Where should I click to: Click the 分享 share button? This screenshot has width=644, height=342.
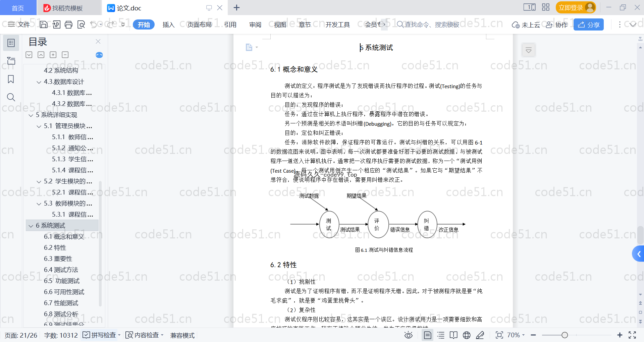point(589,24)
